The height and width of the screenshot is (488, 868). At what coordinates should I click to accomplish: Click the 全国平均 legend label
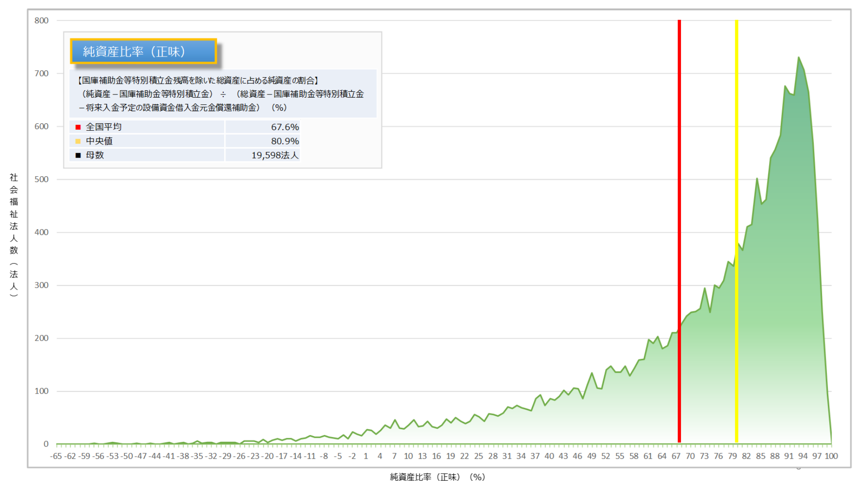click(103, 127)
